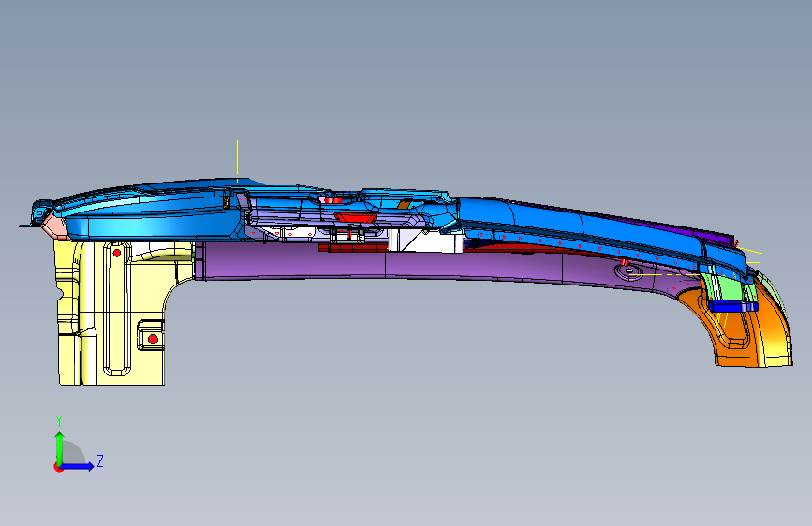812x526 pixels.
Task: Select the white block under the center rail
Action: (426, 241)
